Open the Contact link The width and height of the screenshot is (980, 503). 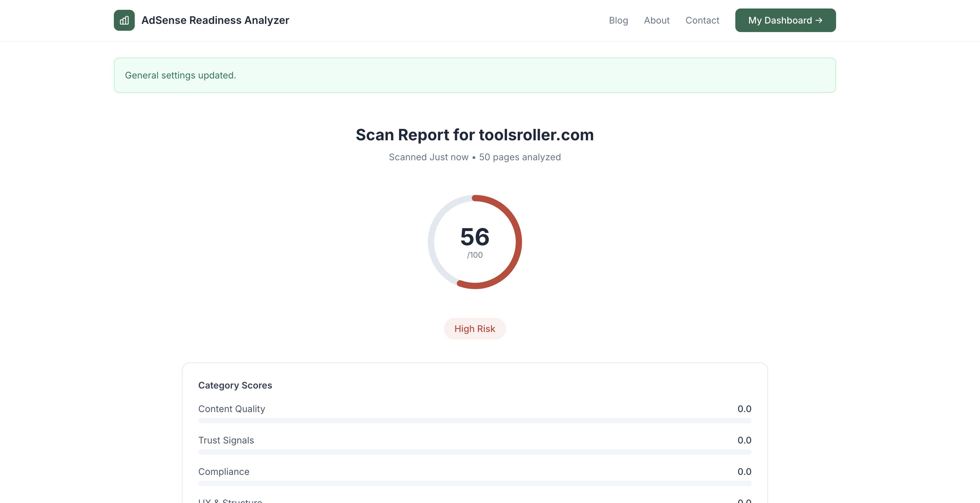point(702,20)
